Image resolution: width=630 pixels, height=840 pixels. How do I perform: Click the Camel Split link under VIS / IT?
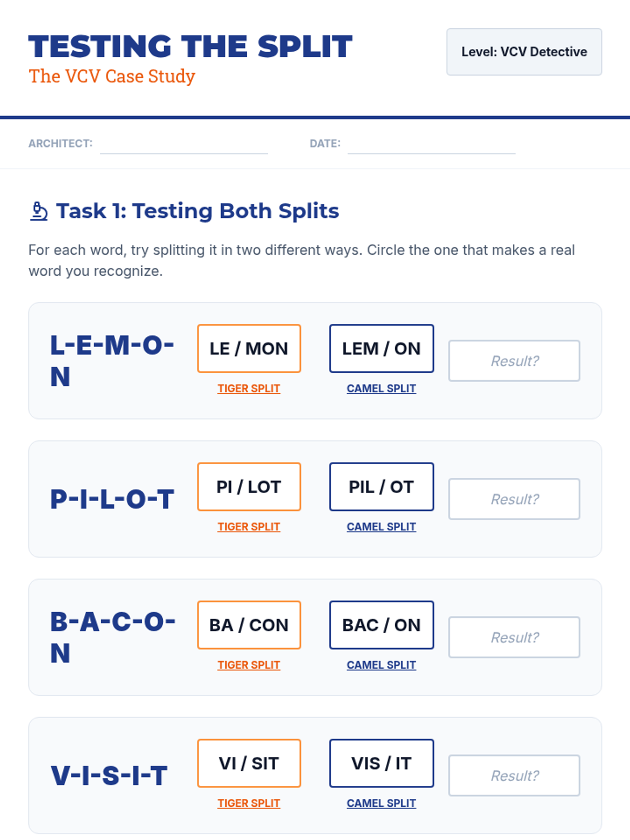pos(381,803)
